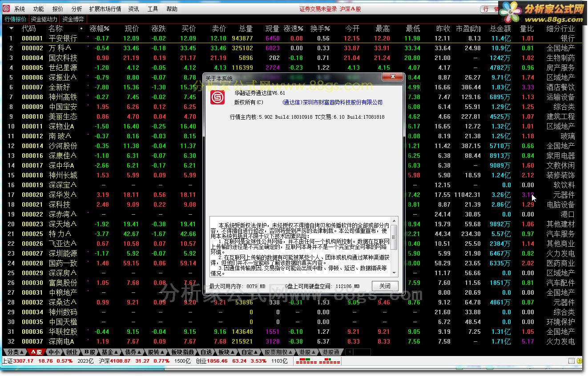588x376 pixels.
Task: Select the 中小 bottom tab
Action: (x=54, y=352)
